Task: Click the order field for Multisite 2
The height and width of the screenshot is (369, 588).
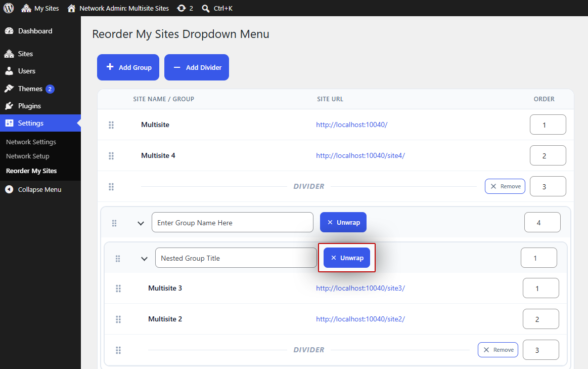Action: tap(541, 319)
